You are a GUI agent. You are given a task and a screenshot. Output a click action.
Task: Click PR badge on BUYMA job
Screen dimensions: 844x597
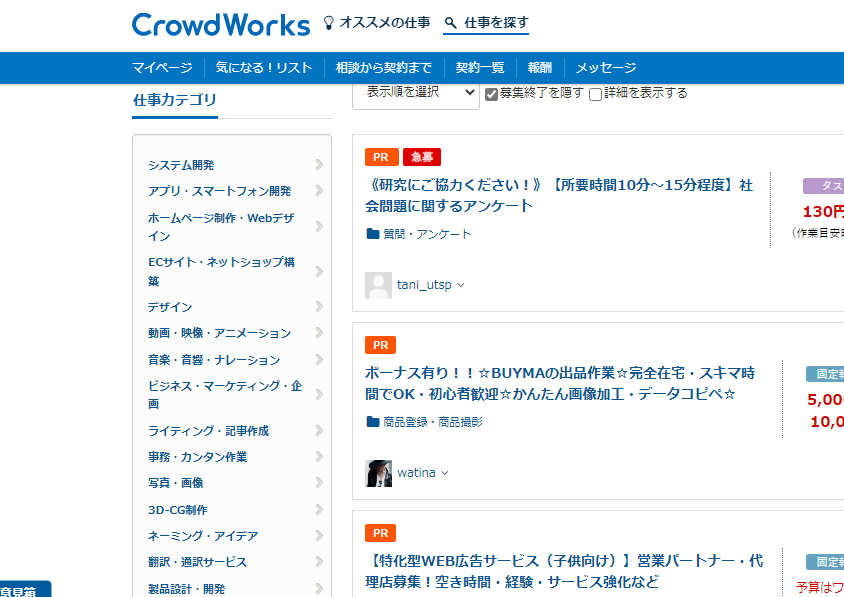(381, 345)
